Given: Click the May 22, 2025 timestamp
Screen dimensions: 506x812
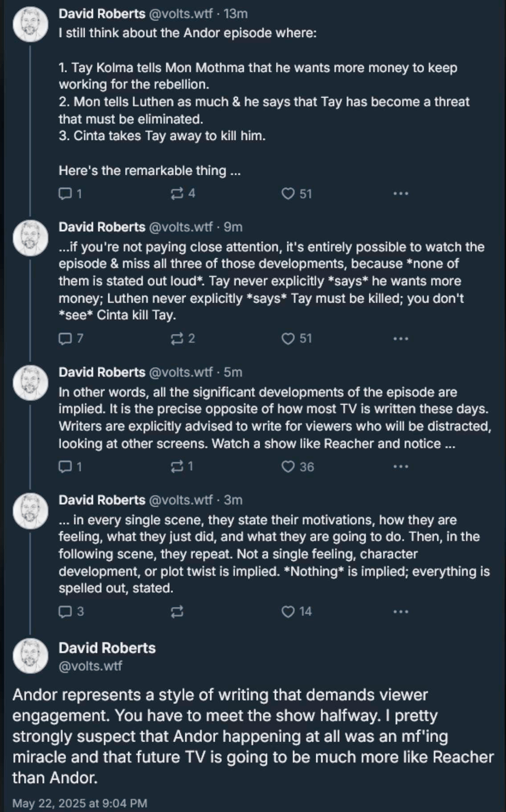Looking at the screenshot, I should pos(80,803).
